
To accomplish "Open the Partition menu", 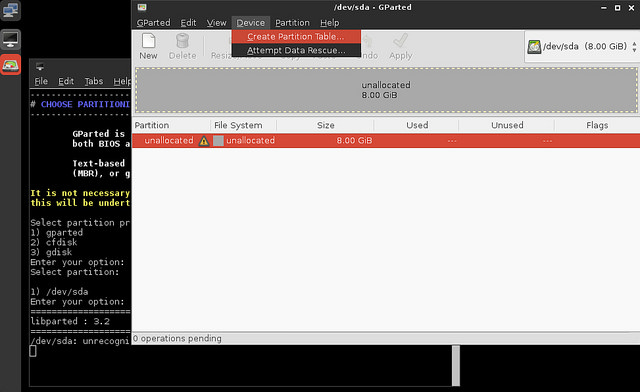I will tap(292, 23).
